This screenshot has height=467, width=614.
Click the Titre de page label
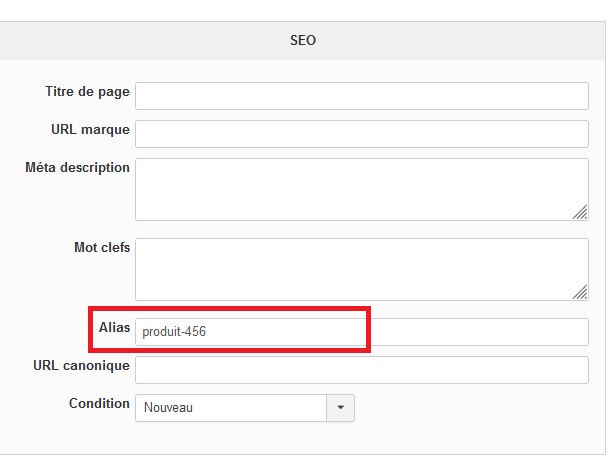(x=87, y=92)
